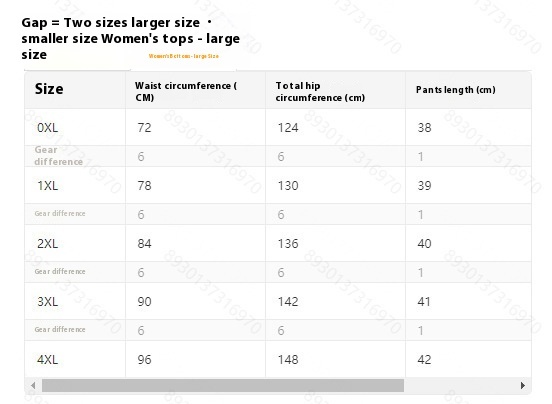Click the Waist circumference column header
This screenshot has width=552, height=404.
click(186, 91)
